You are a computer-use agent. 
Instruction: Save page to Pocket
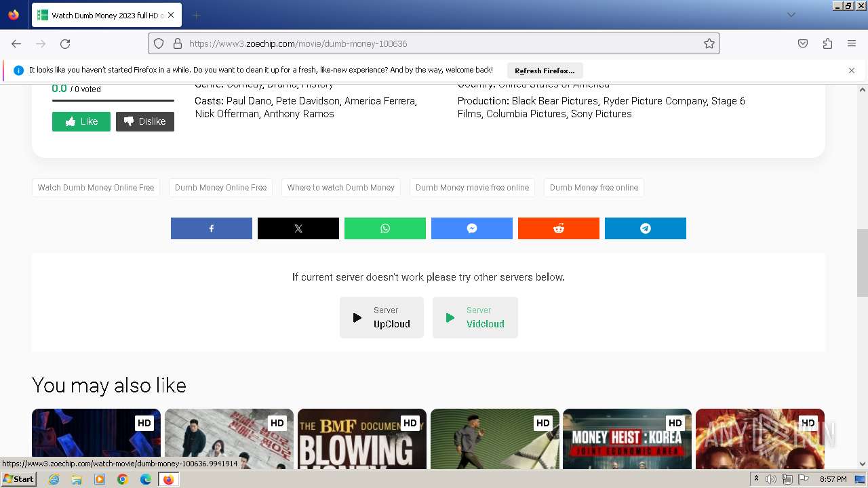pyautogui.click(x=803, y=43)
